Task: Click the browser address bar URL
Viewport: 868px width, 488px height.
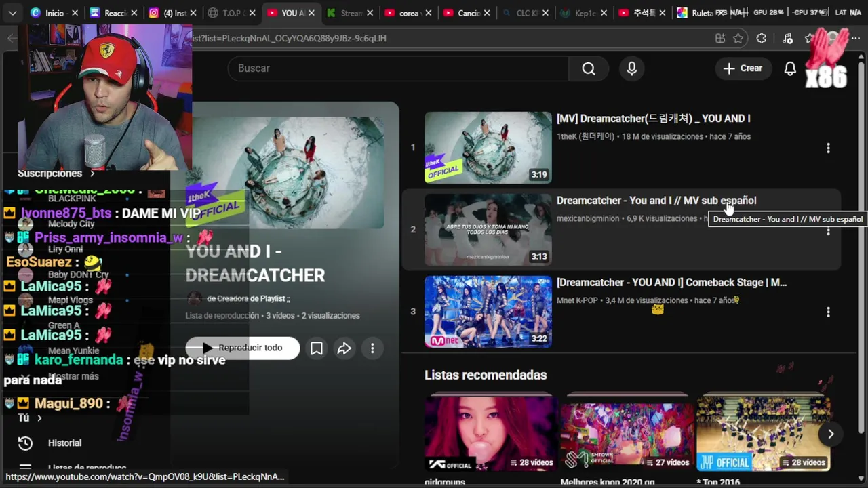Action: 290,39
